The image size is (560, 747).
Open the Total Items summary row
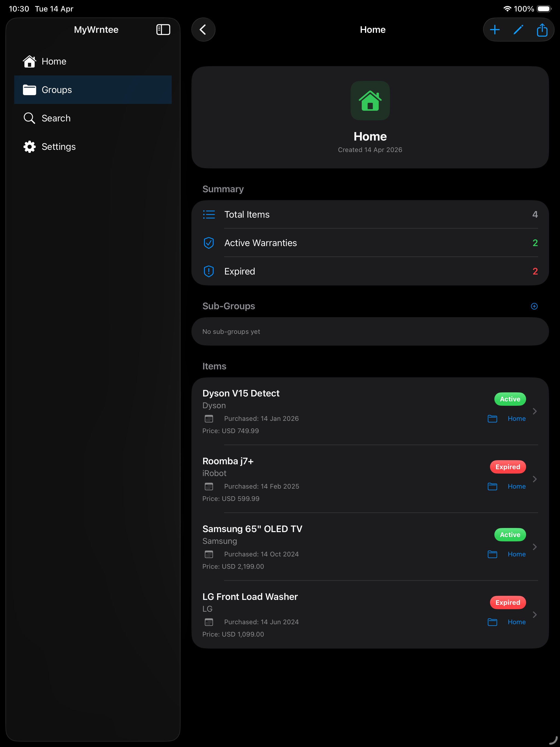[x=370, y=214]
